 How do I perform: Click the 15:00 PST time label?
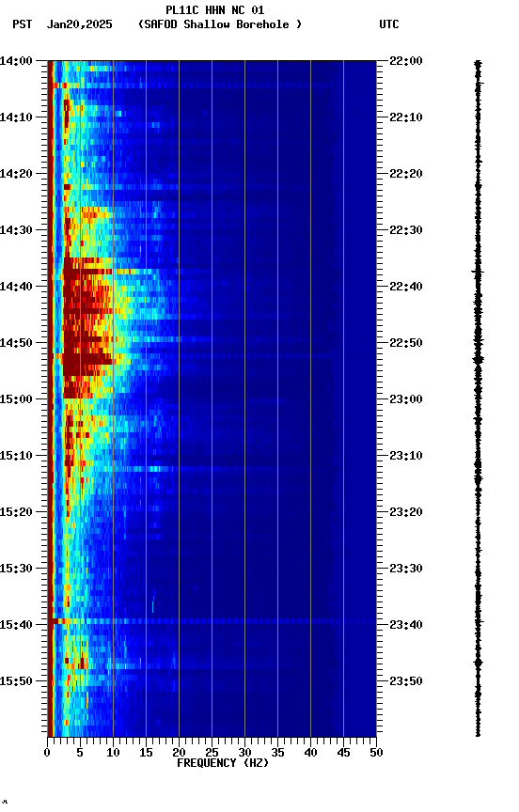point(16,399)
